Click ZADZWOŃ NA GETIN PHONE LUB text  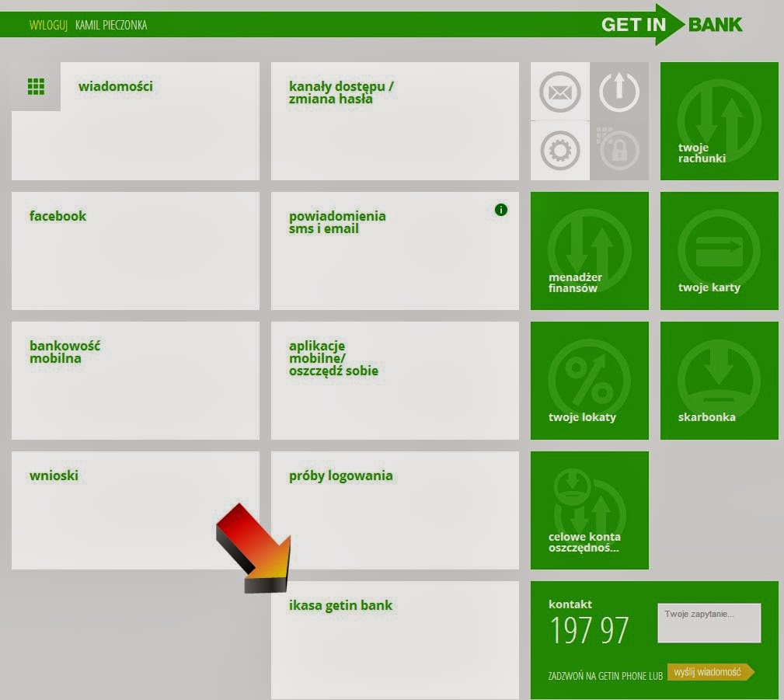pos(605,676)
